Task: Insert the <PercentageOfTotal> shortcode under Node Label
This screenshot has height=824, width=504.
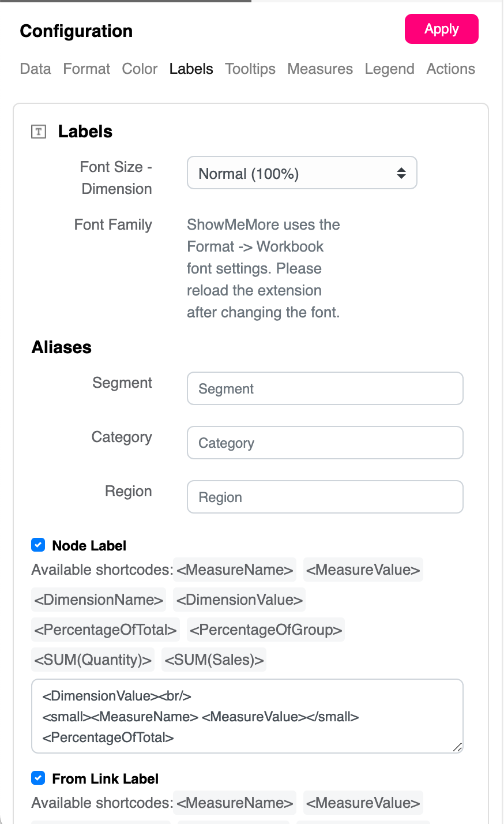Action: tap(106, 630)
